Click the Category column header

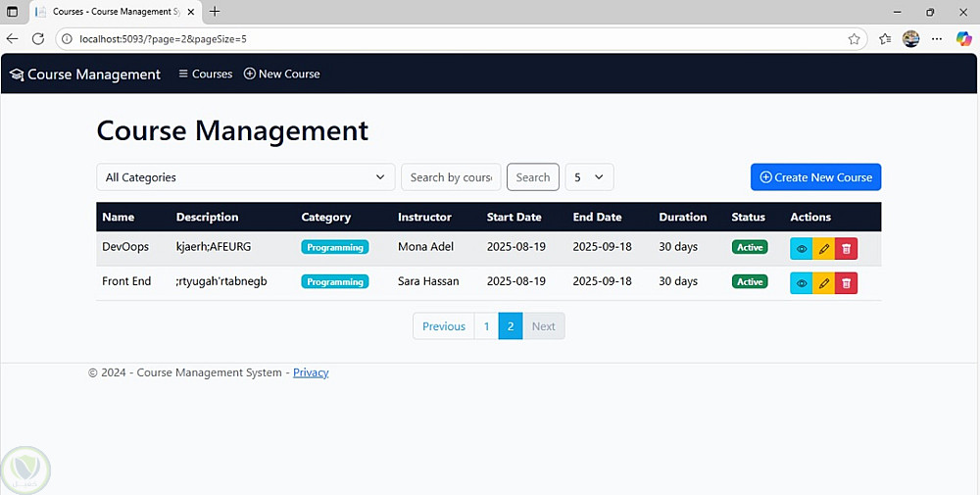tap(325, 217)
